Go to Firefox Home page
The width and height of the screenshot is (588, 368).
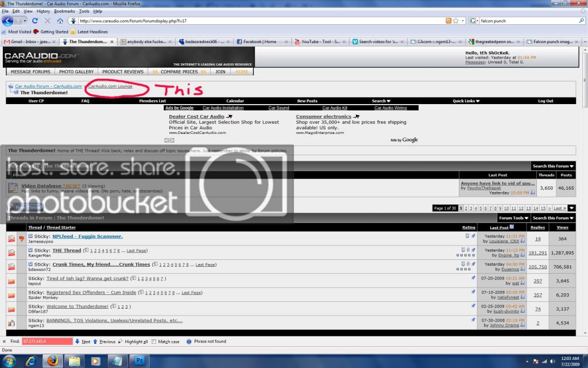pyautogui.click(x=60, y=21)
